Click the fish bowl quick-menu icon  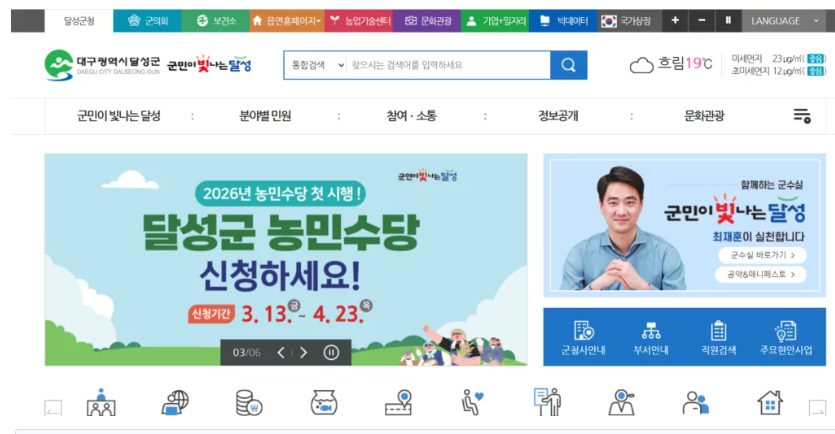324,403
